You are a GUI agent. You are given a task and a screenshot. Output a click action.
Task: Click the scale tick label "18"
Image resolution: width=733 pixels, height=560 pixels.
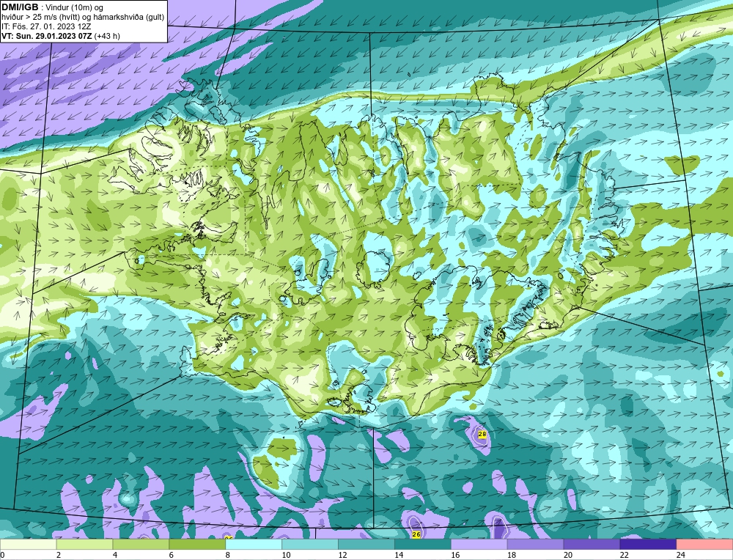(x=512, y=555)
